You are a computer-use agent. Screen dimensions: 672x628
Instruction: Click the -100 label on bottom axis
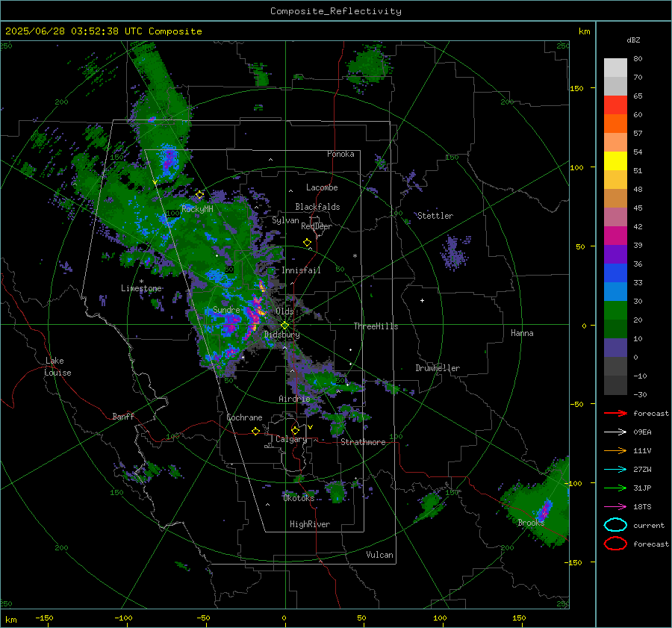[x=123, y=618]
